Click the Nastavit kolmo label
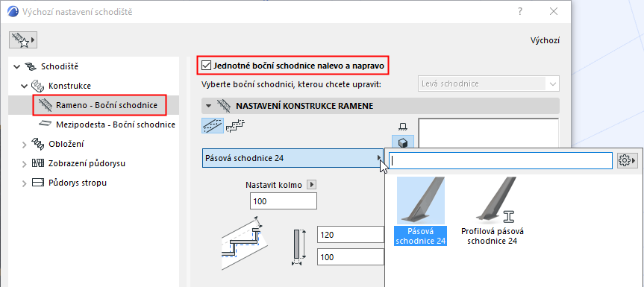 [x=274, y=185]
